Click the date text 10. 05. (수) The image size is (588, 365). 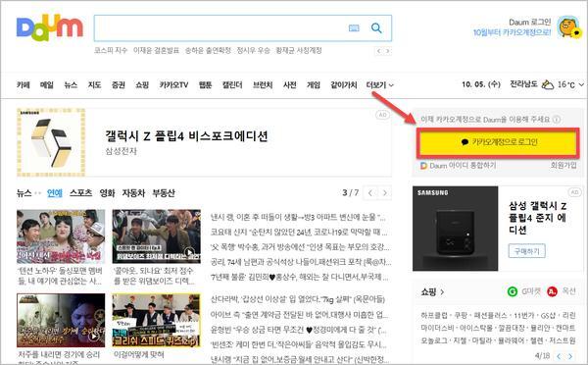(x=481, y=84)
